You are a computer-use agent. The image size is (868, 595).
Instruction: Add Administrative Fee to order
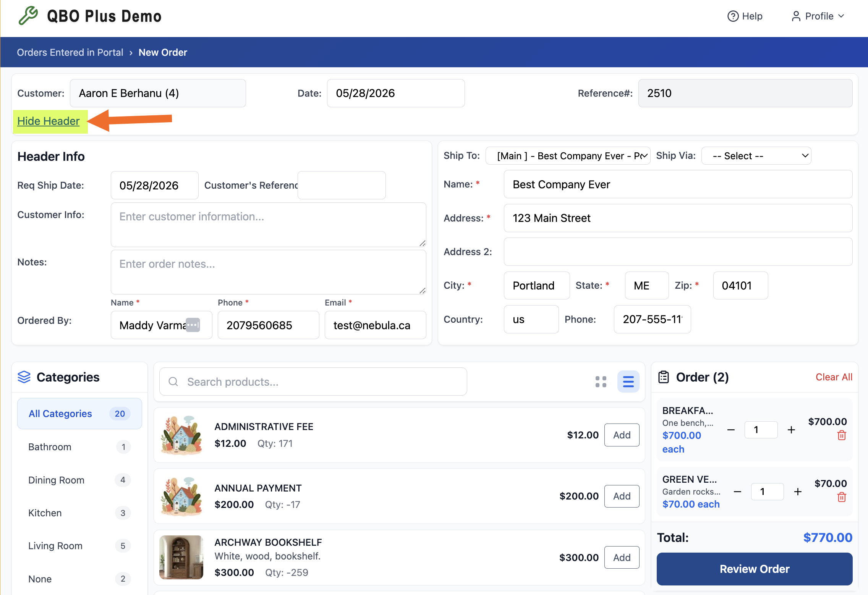pos(622,435)
